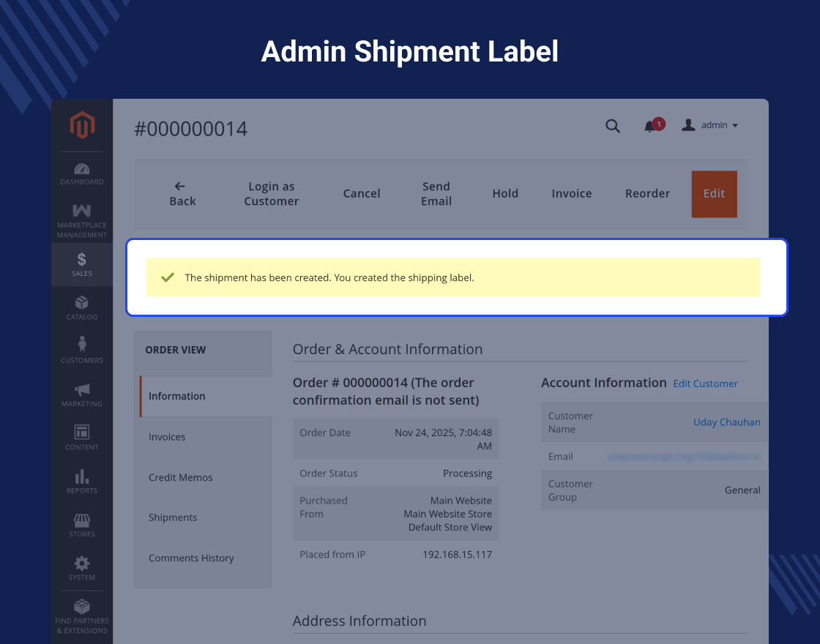
Task: Click the Default Store View text
Action: (x=450, y=528)
